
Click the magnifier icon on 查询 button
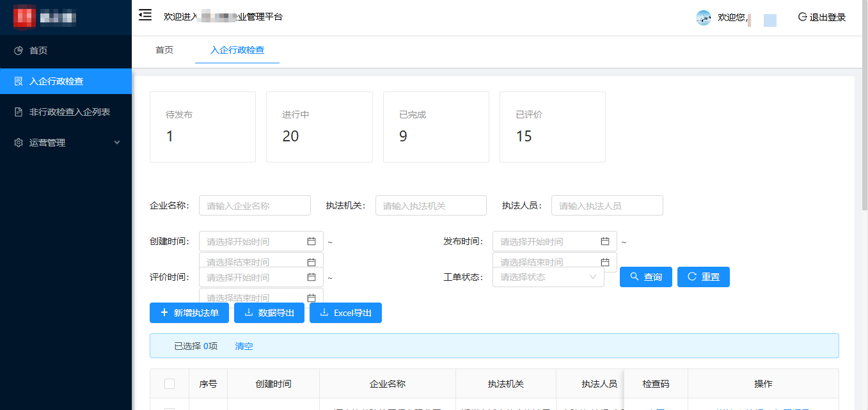click(633, 276)
